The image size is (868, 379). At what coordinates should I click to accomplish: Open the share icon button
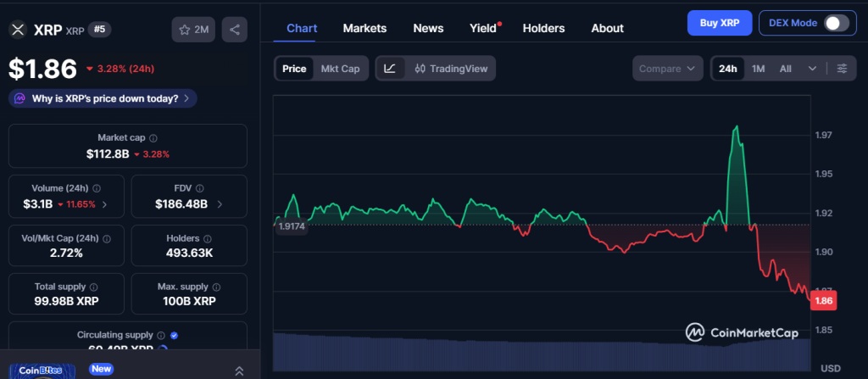(x=235, y=30)
